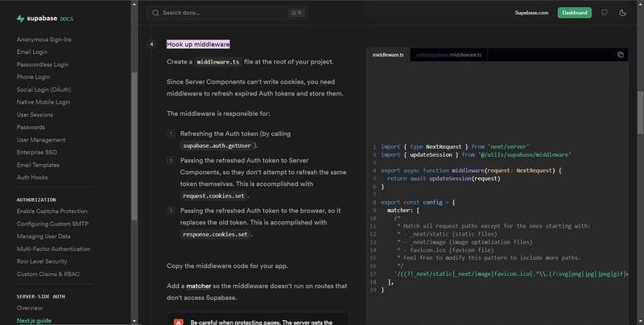Screen dimensions: 644x325
Task: Click the main page scrollbar thumb
Action: pyautogui.click(x=640, y=112)
